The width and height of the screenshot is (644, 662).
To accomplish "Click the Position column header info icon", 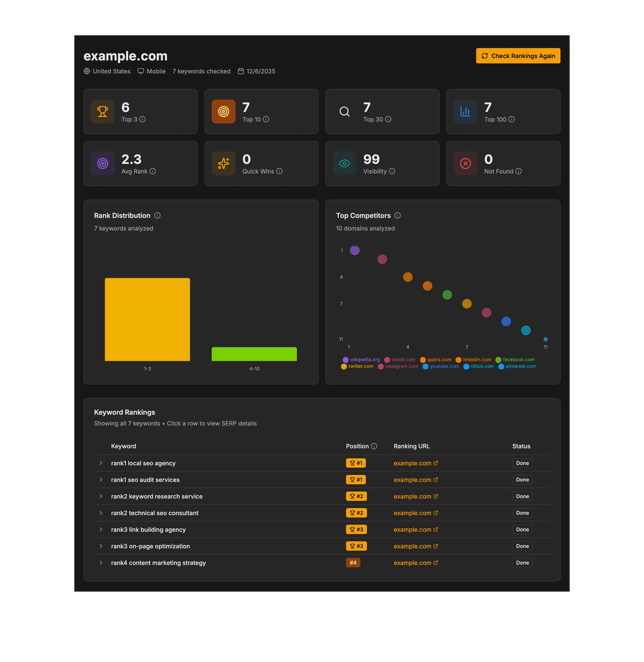I will [374, 446].
